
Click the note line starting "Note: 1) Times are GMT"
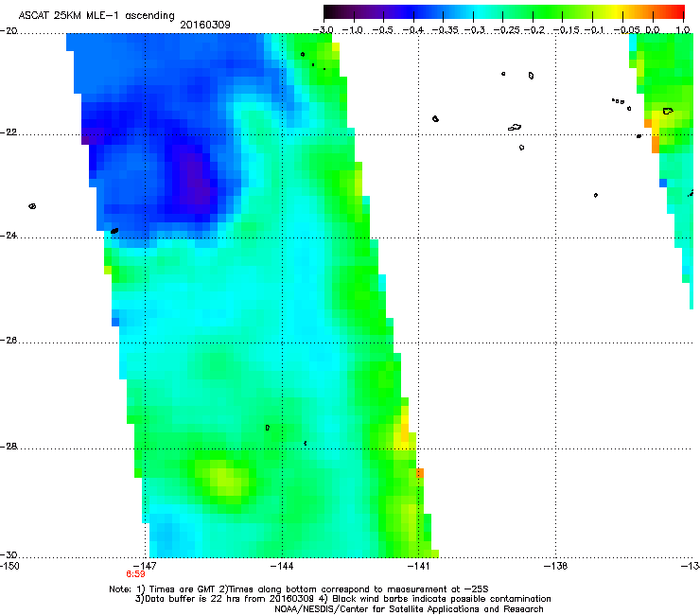pyautogui.click(x=299, y=589)
